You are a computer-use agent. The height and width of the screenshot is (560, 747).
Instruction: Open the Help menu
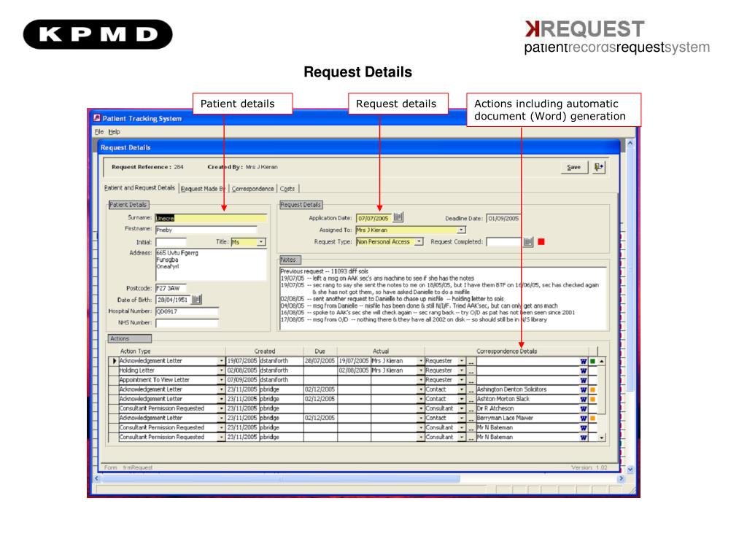pos(114,132)
